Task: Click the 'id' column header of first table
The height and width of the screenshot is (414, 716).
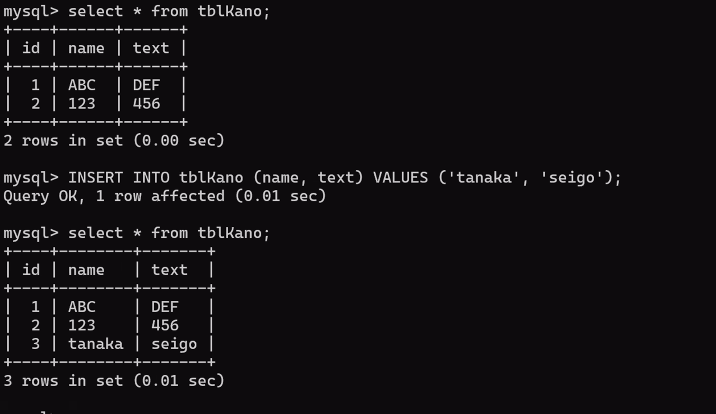Action: [x=31, y=48]
